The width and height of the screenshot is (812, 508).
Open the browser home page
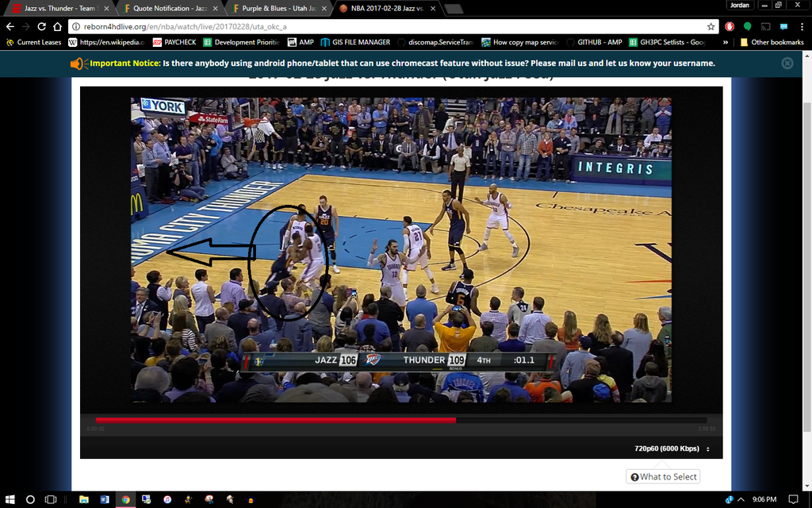click(57, 26)
